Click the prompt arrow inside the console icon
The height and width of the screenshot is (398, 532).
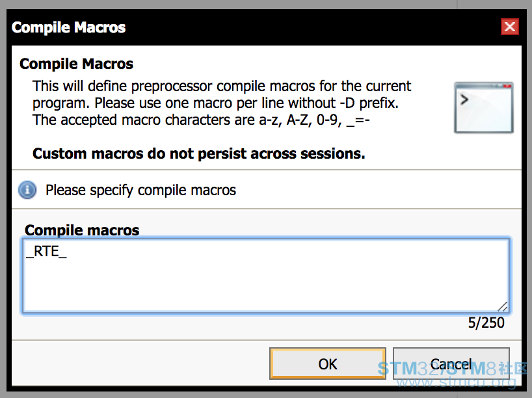pos(464,99)
